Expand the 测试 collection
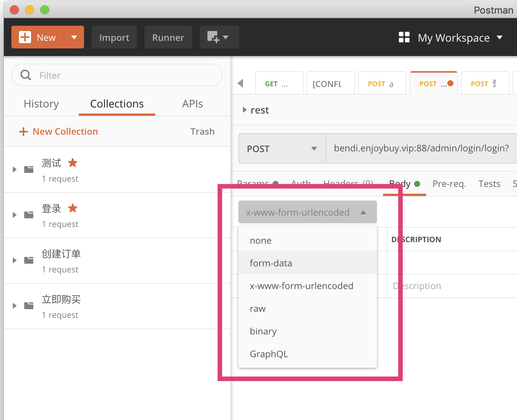The height and width of the screenshot is (420, 517). (15, 170)
